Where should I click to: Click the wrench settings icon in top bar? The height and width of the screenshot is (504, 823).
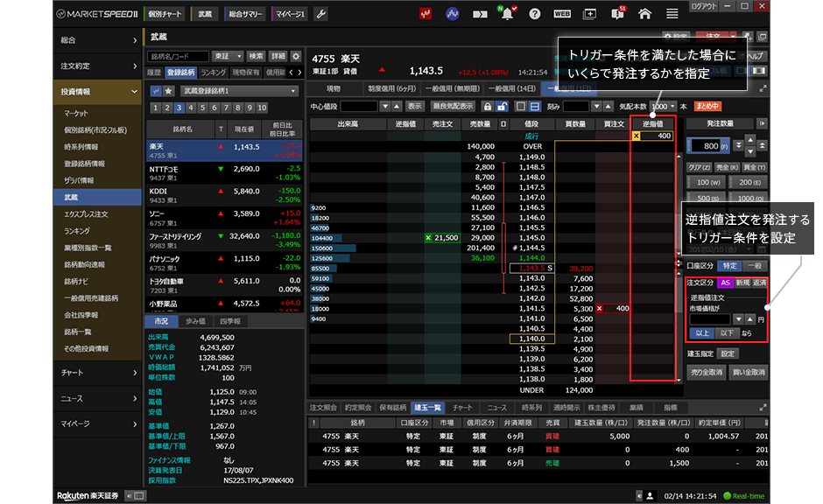tap(321, 14)
